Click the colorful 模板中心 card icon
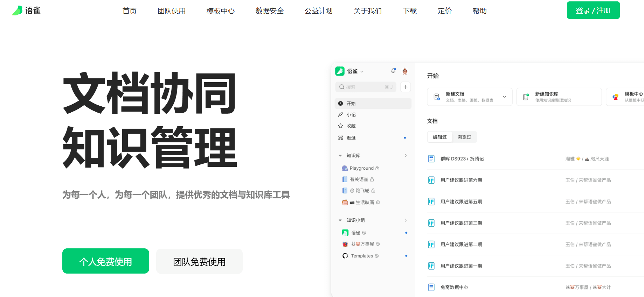Viewport: 644px width, 297px height. click(615, 97)
